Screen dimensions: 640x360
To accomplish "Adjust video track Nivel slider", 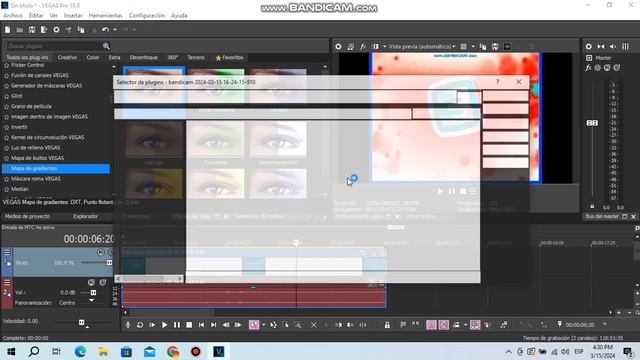I will pyautogui.click(x=109, y=263).
